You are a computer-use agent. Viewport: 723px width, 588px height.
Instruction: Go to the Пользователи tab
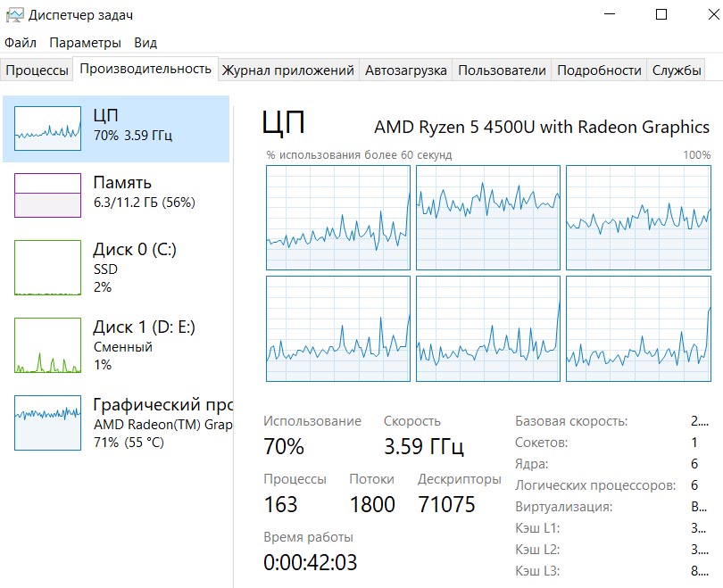pyautogui.click(x=502, y=70)
